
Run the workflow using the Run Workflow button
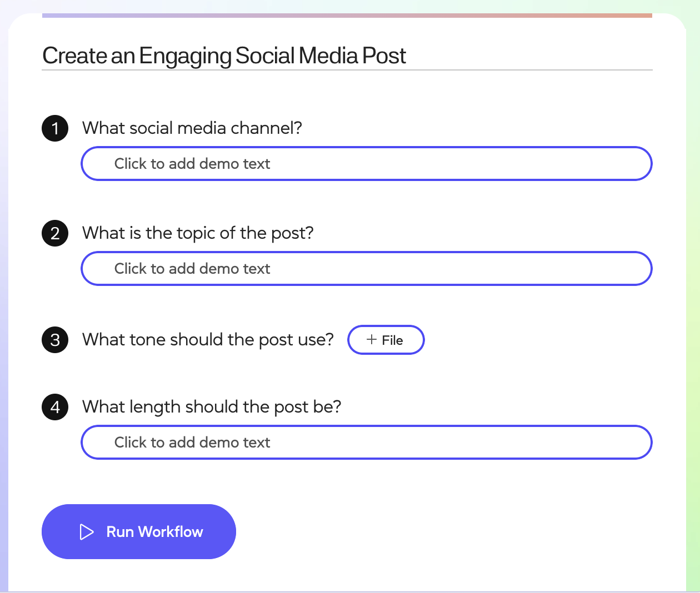pyautogui.click(x=139, y=532)
